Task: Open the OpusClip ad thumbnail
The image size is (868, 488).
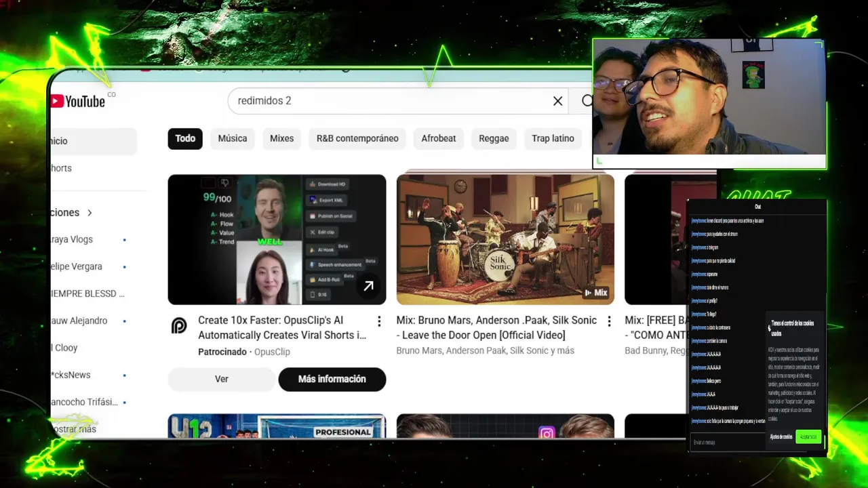Action: pyautogui.click(x=277, y=239)
